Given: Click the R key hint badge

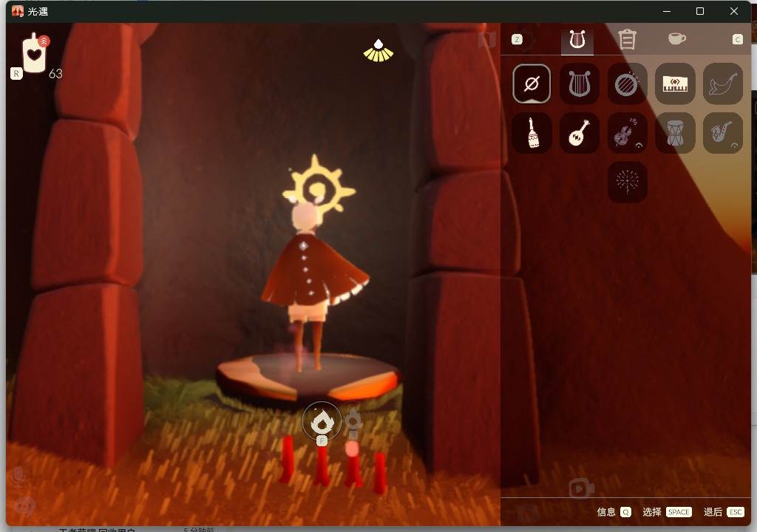Looking at the screenshot, I should click(x=16, y=73).
